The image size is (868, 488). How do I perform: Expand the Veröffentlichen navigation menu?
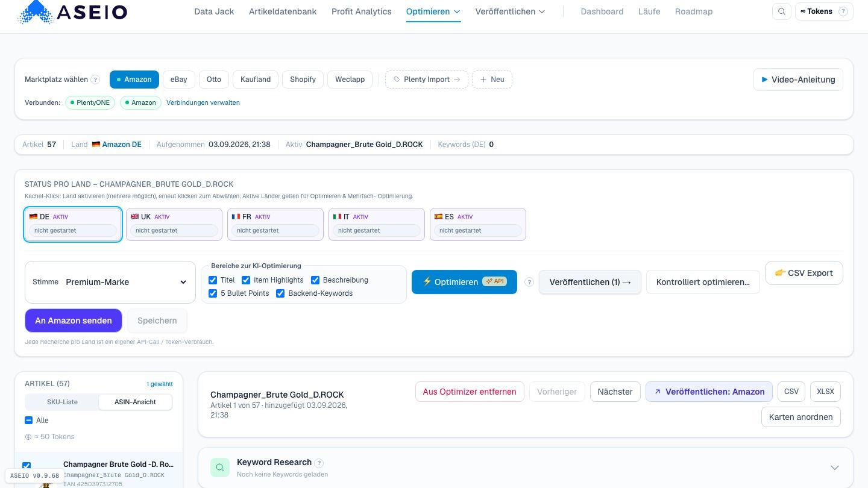point(510,11)
